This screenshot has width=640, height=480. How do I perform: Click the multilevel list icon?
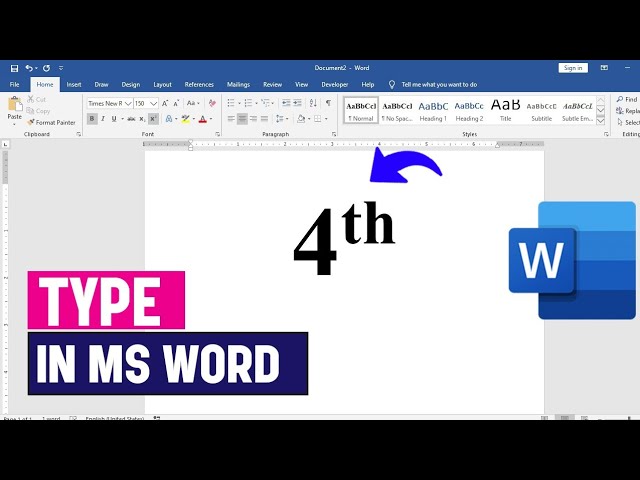265,103
